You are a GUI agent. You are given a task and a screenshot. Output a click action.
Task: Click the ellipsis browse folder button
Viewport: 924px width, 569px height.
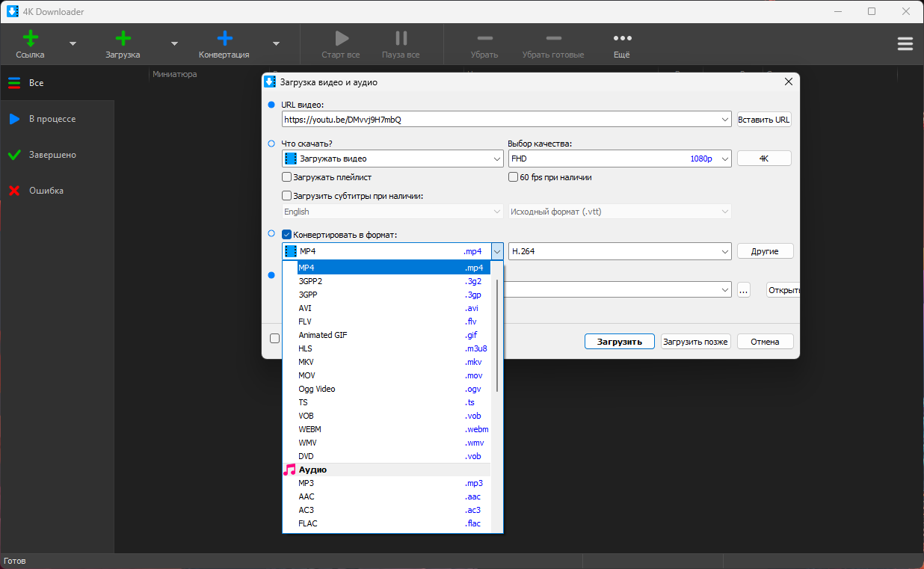click(743, 290)
